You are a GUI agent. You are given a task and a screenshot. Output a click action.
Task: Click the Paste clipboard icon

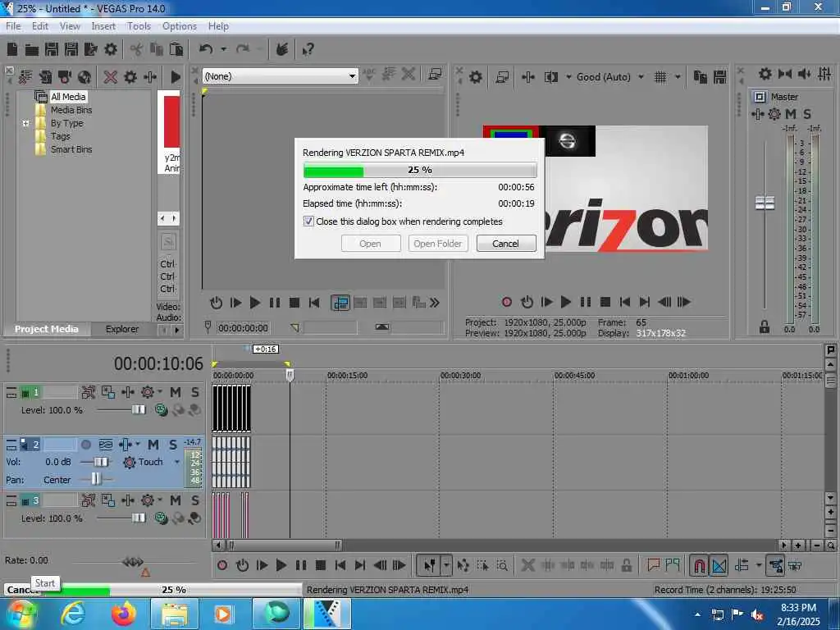(176, 49)
